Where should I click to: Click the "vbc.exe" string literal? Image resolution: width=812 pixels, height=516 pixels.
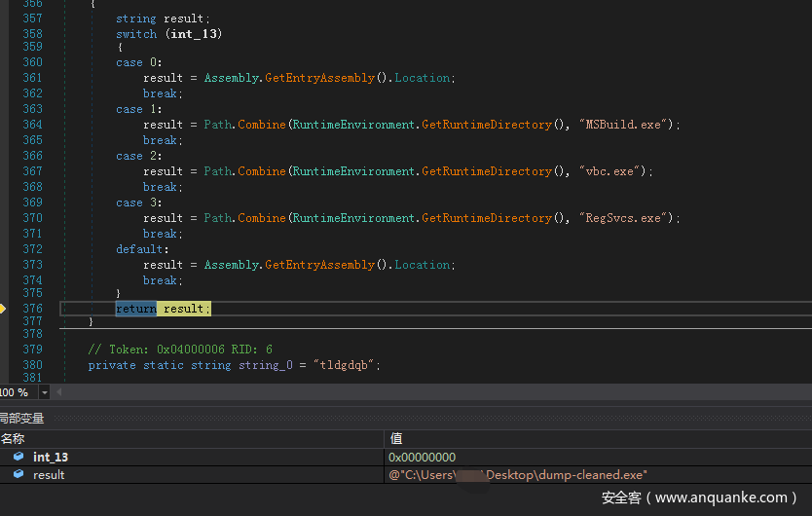point(610,171)
